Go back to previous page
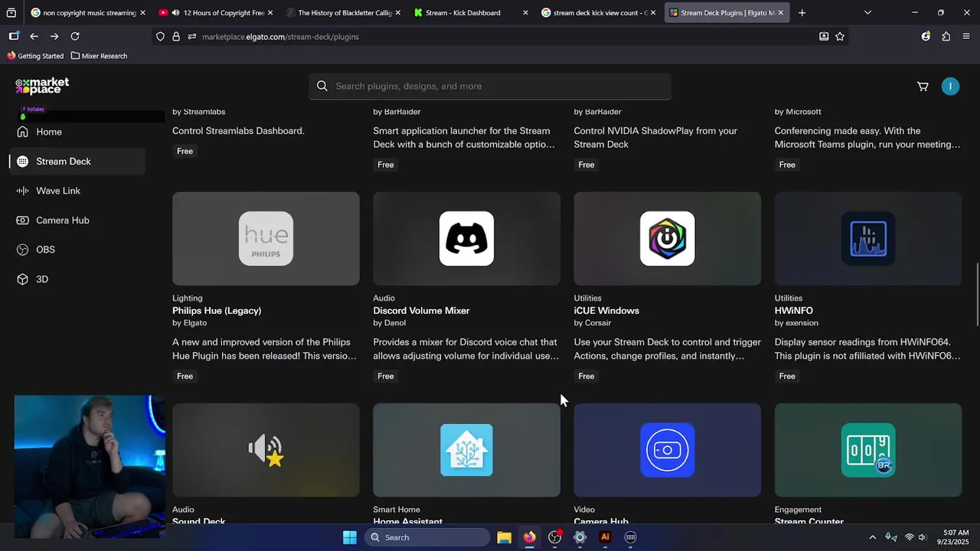This screenshot has width=980, height=551. (34, 36)
